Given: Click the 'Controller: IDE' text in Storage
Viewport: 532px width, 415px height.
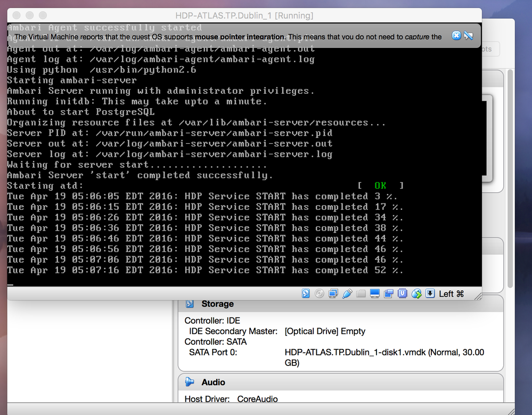Looking at the screenshot, I should [x=212, y=321].
